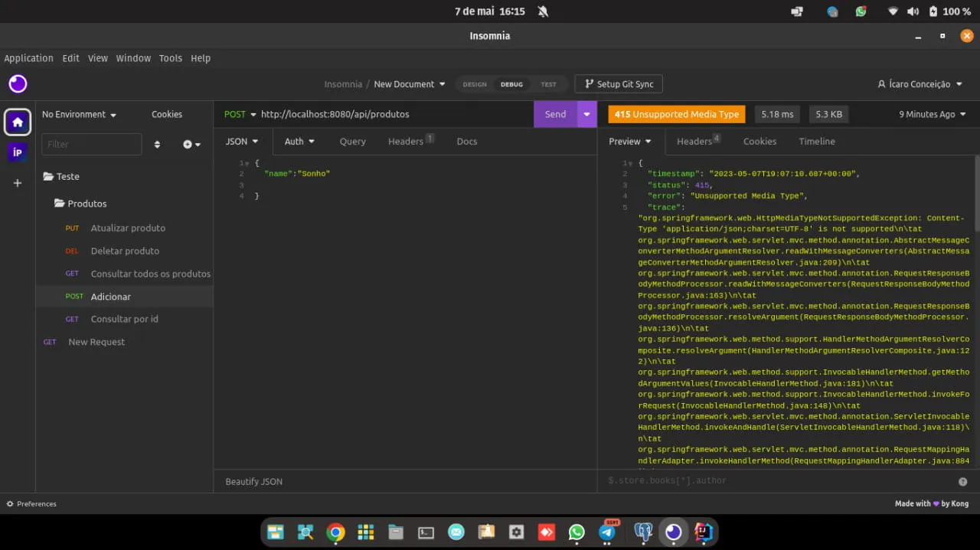980x550 pixels.
Task: Open the JSON body type dropdown
Action: click(x=242, y=142)
